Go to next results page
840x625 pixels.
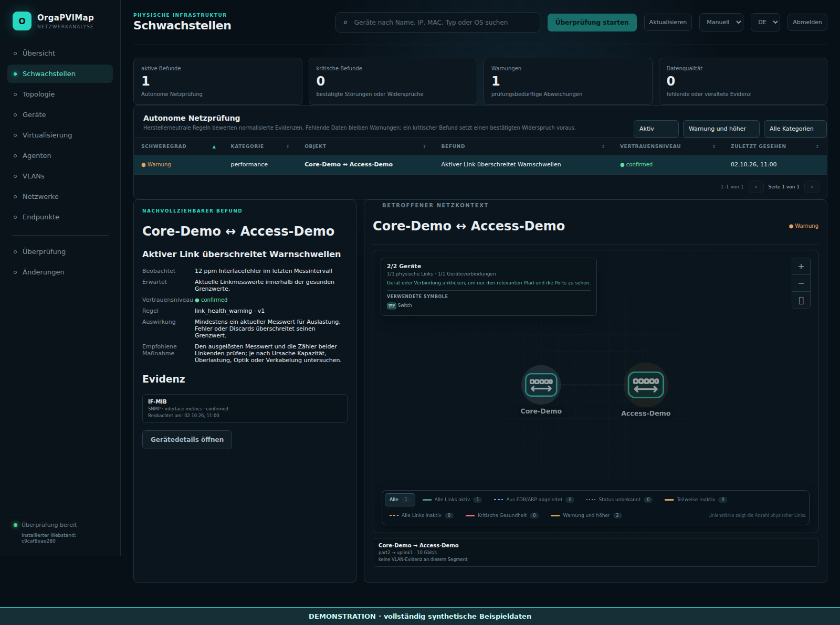click(x=812, y=187)
